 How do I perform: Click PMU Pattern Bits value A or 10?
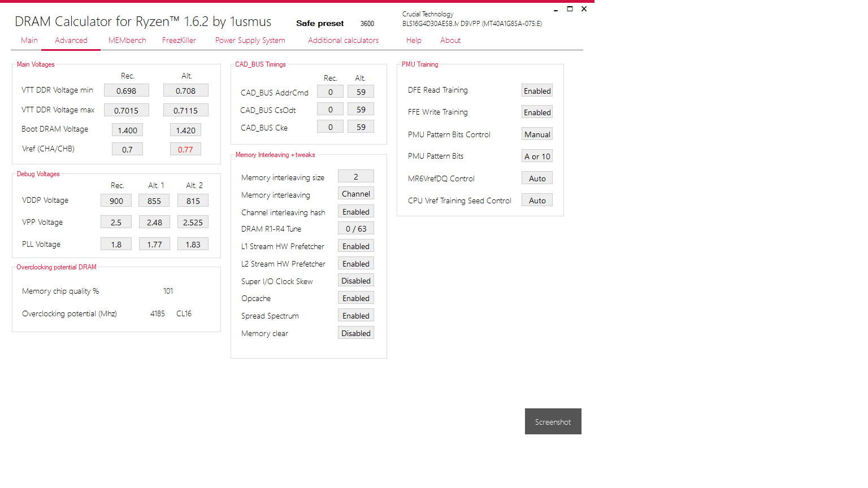click(x=537, y=156)
